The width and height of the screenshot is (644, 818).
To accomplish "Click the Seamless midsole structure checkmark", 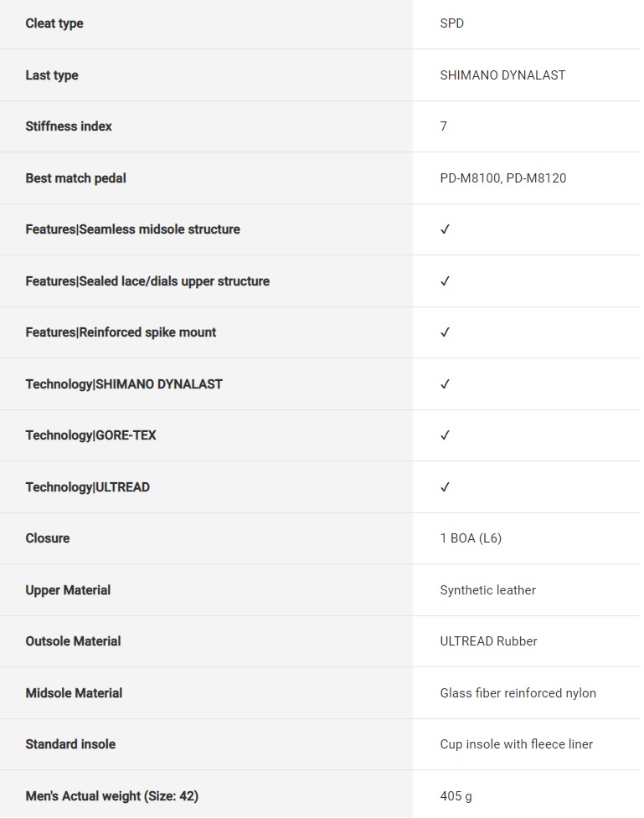I will point(446,229).
